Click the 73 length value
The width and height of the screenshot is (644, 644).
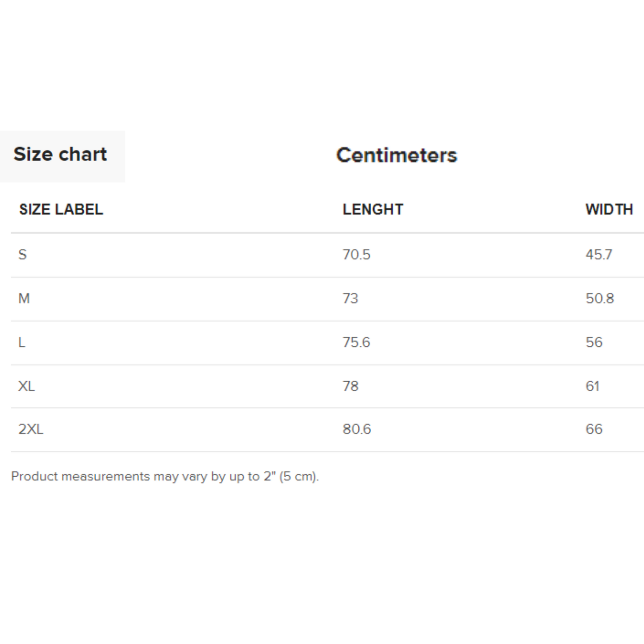(x=350, y=298)
